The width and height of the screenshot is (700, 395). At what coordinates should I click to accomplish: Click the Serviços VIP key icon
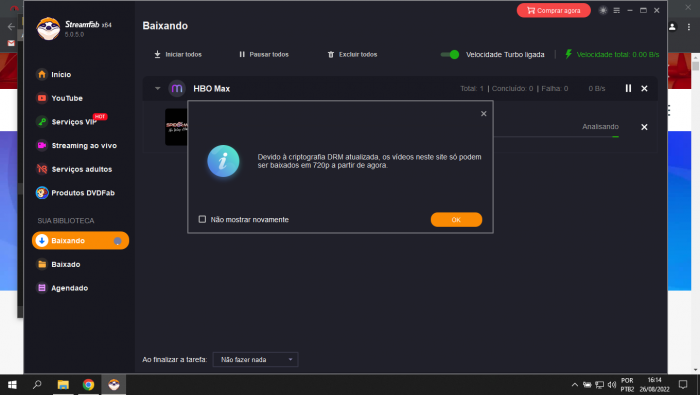point(42,121)
